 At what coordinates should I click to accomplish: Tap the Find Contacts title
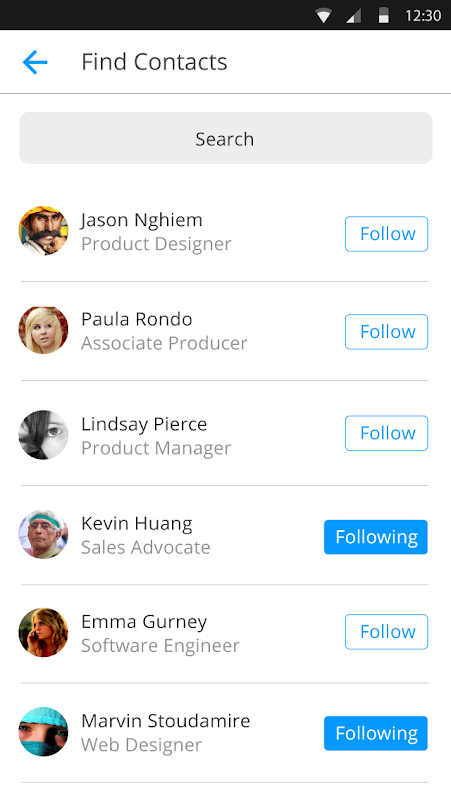coord(154,62)
